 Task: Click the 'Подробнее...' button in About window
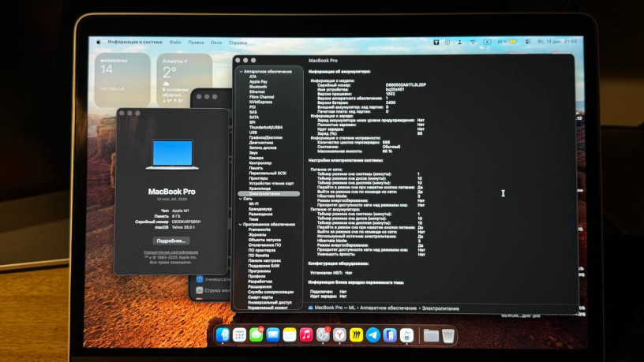point(171,241)
